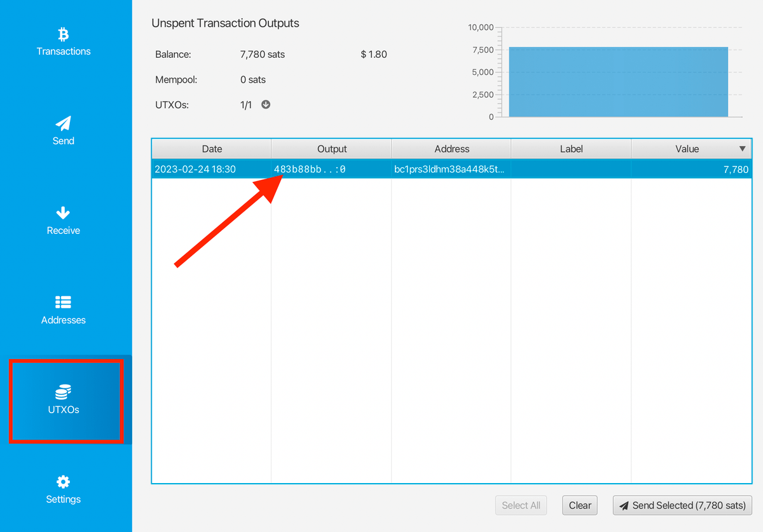The image size is (763, 532).
Task: Sort table by Output column header
Action: pyautogui.click(x=332, y=149)
